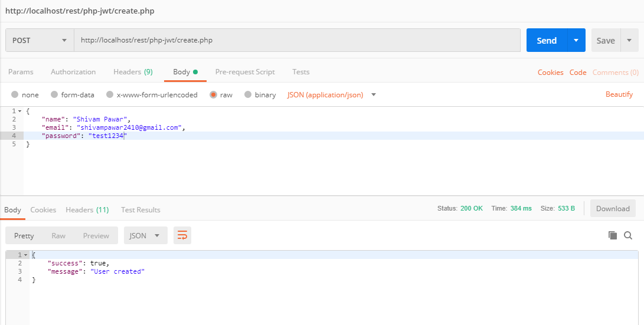The width and height of the screenshot is (644, 325).
Task: Click Beautify to format the JSON
Action: (619, 94)
